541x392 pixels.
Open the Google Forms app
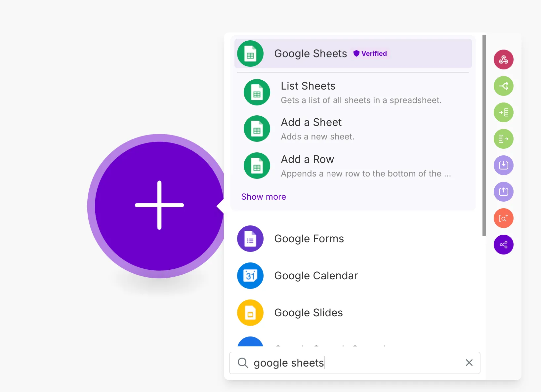tap(353, 239)
